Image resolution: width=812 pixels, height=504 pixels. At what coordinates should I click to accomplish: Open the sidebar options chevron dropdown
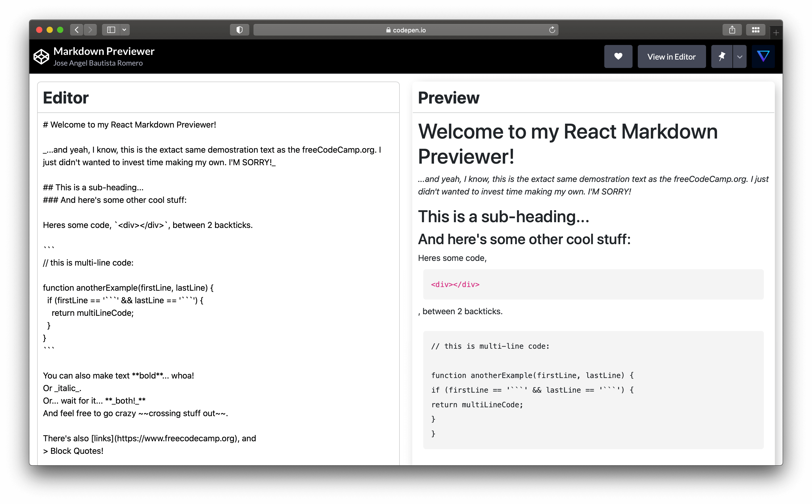click(124, 30)
